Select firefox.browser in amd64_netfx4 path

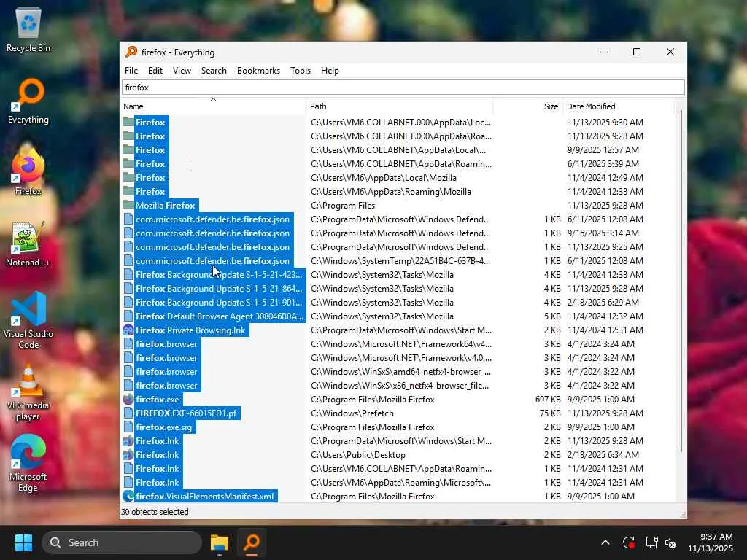click(x=166, y=371)
